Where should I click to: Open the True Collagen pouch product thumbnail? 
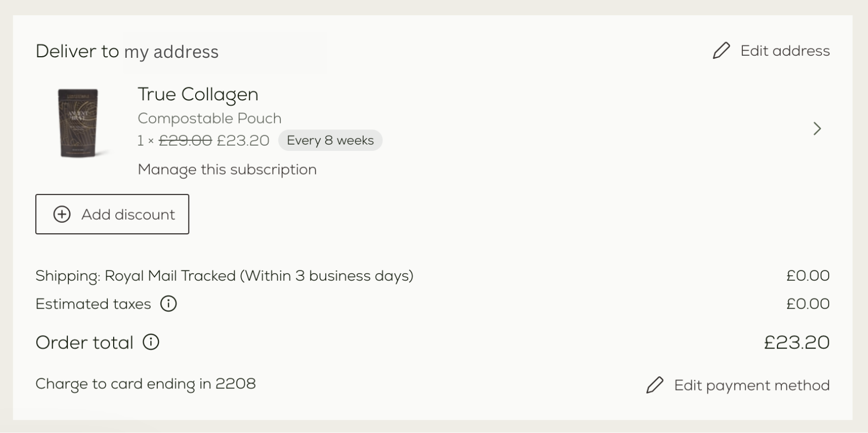78,123
